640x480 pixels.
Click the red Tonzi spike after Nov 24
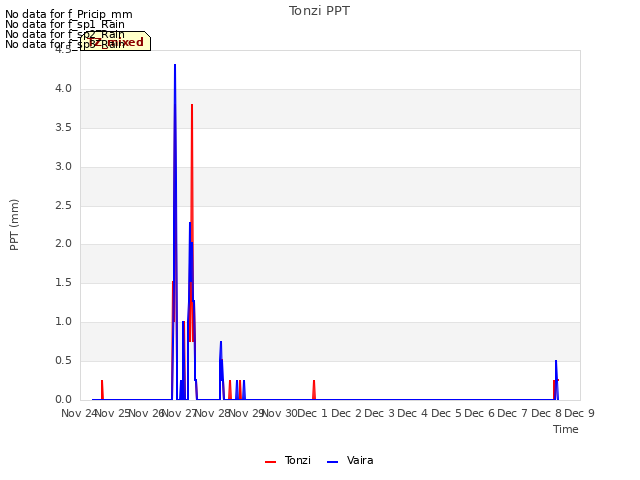point(102,390)
